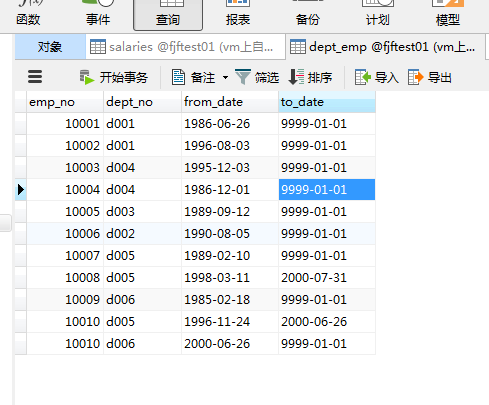The image size is (489, 405).
Task: Select the to_date cell in row 10001
Action: tap(327, 124)
